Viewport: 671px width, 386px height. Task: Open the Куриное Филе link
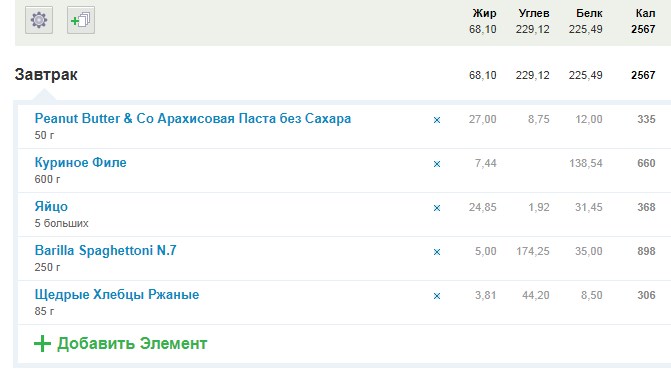80,163
